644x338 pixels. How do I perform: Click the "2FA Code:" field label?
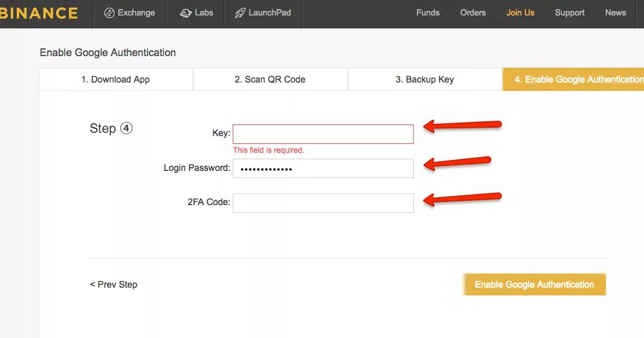(x=209, y=202)
